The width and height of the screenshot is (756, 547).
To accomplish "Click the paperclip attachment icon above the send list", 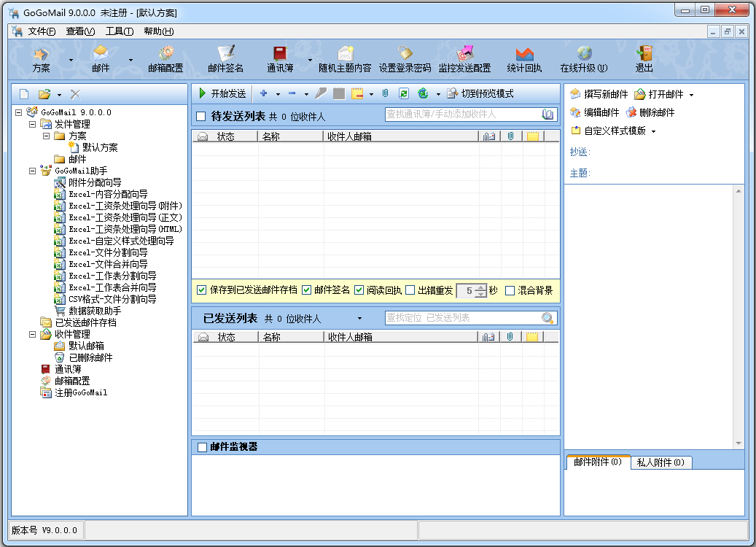I will tap(384, 93).
